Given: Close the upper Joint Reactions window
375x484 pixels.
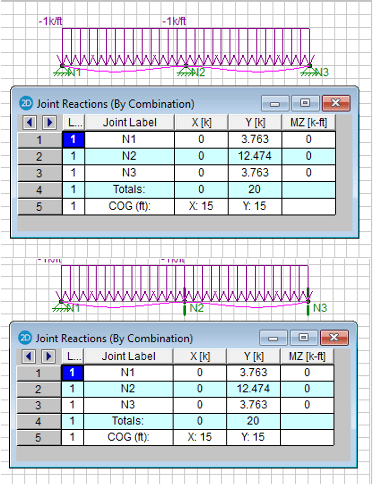Looking at the screenshot, I should point(336,103).
